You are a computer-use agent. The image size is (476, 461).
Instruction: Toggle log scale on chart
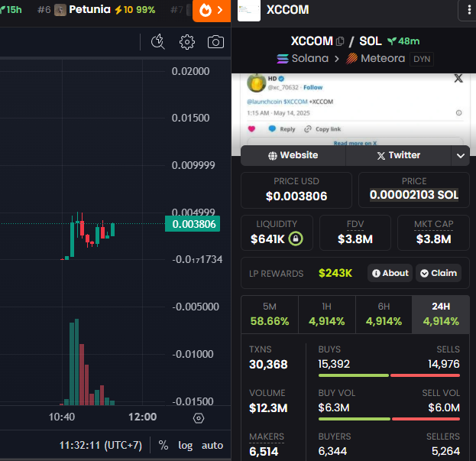click(185, 445)
